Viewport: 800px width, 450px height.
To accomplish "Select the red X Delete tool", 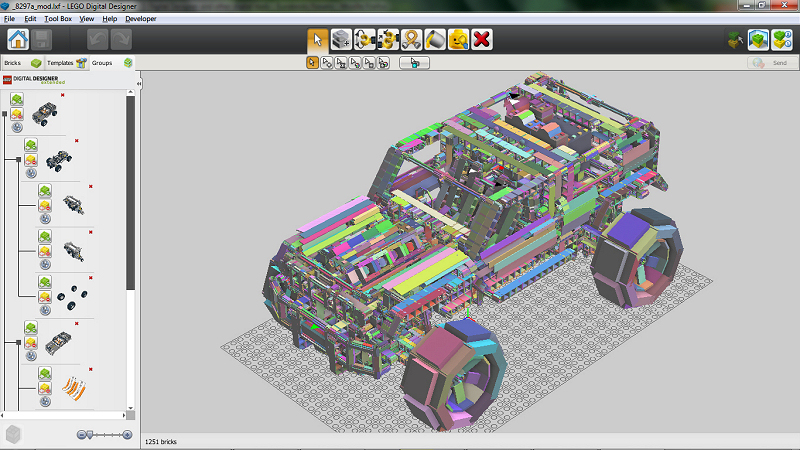I will point(482,39).
